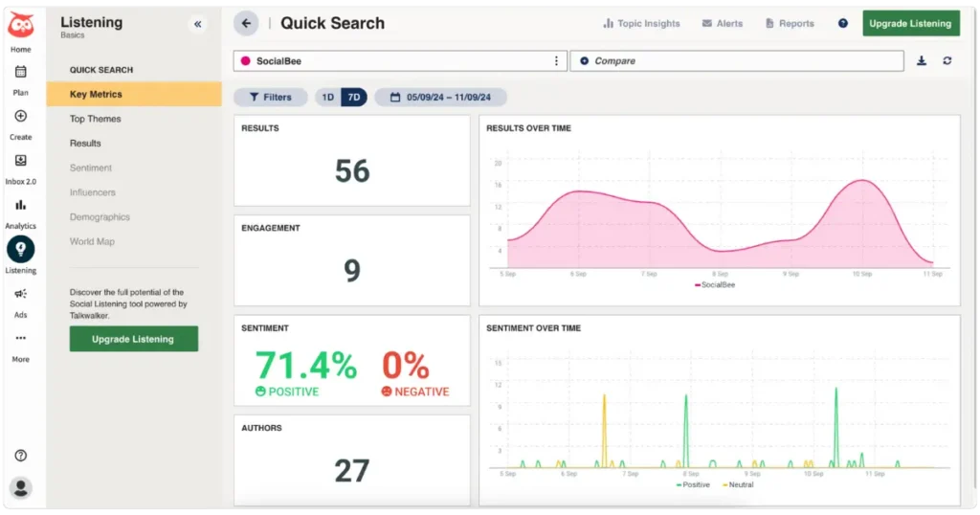Click the 71.4% positive sentiment value
Image resolution: width=980 pixels, height=515 pixels.
pos(306,365)
